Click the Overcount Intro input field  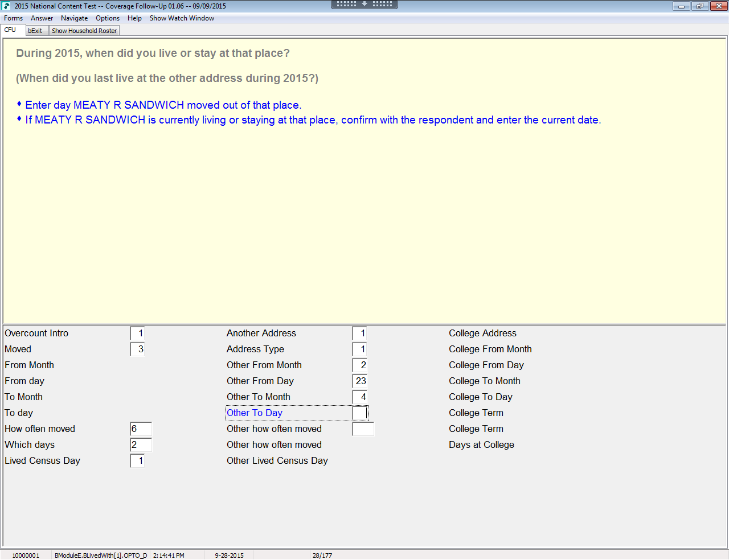coord(137,333)
